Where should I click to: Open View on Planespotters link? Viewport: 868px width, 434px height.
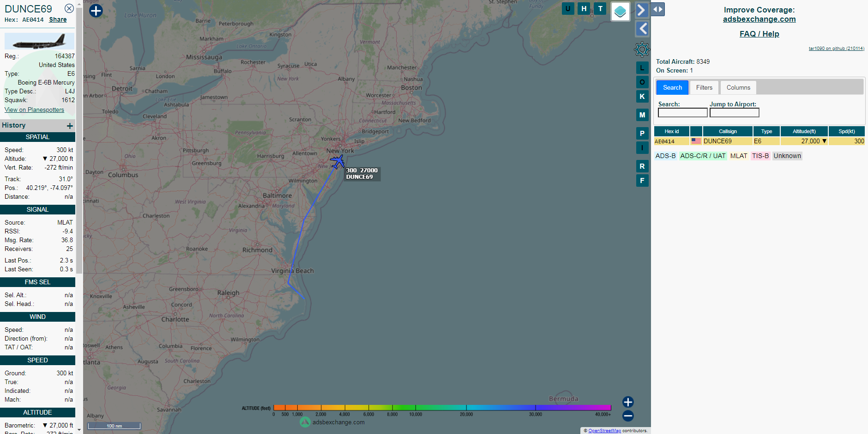(x=34, y=110)
